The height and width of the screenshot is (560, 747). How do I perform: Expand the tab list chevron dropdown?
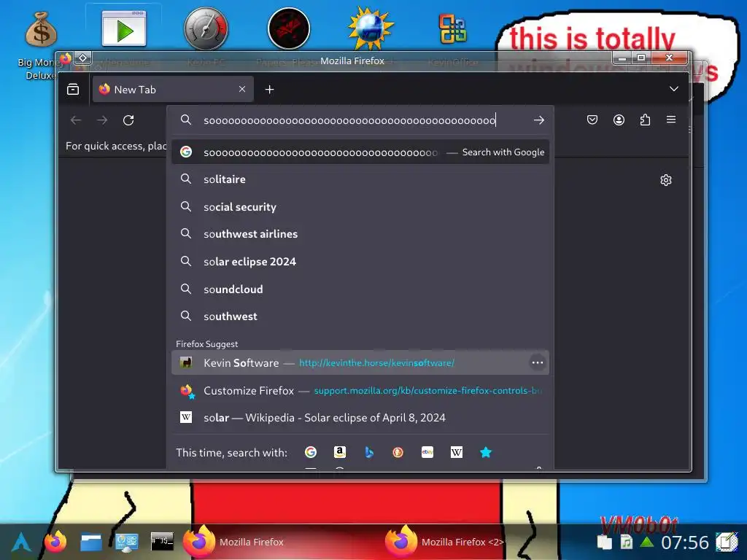(x=673, y=89)
